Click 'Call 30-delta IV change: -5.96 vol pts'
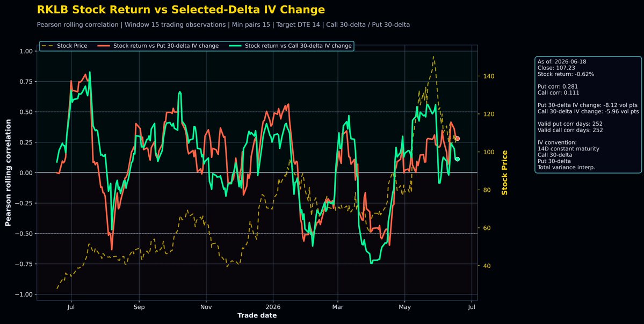The width and height of the screenshot is (644, 324). (x=588, y=111)
